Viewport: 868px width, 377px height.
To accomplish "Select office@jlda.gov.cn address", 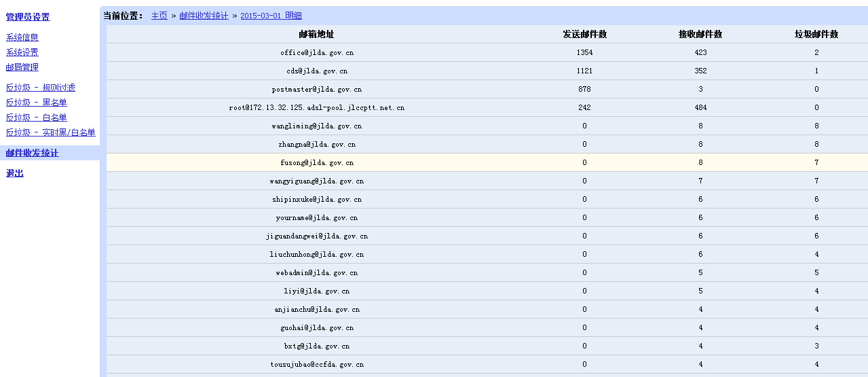I will [317, 53].
